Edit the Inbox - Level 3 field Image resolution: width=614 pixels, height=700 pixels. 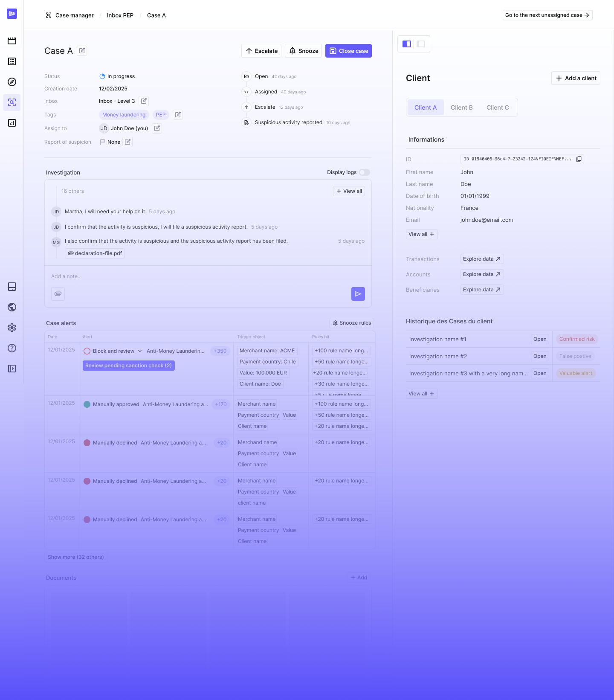pyautogui.click(x=144, y=101)
